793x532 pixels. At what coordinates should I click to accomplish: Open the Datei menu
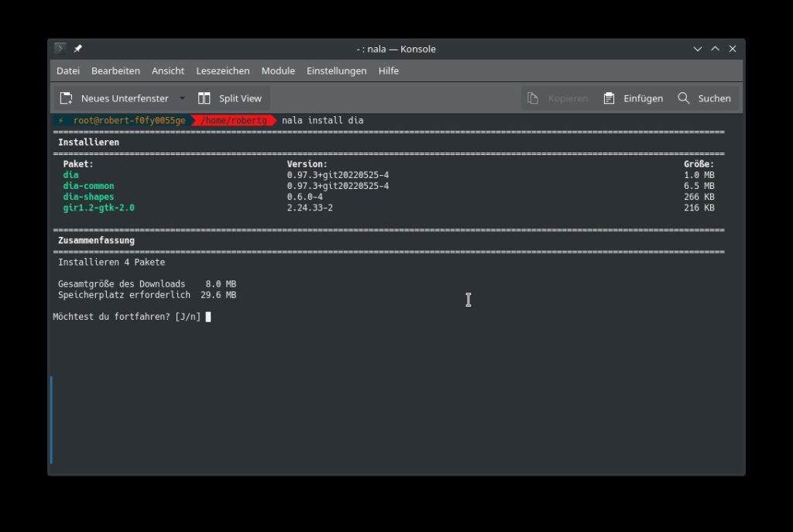pos(68,70)
